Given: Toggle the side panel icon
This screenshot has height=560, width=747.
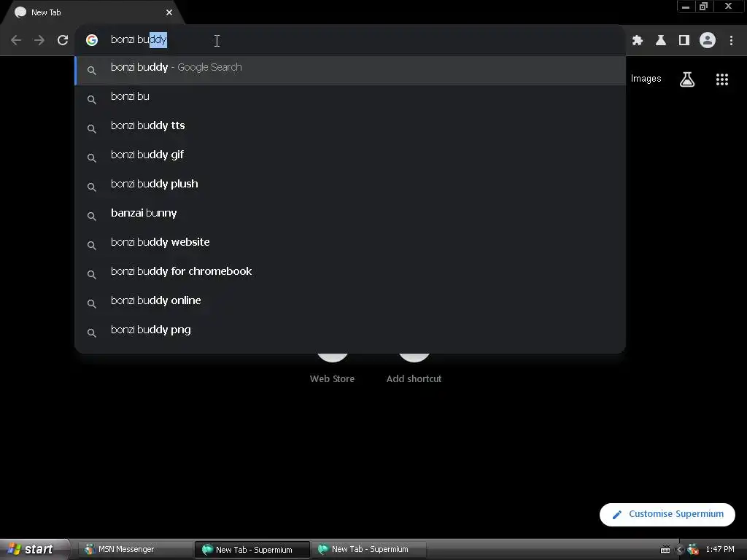Looking at the screenshot, I should tap(684, 41).
